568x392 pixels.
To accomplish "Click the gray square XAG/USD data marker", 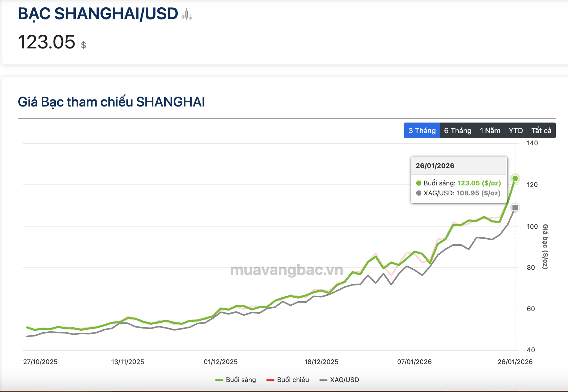I will (515, 208).
